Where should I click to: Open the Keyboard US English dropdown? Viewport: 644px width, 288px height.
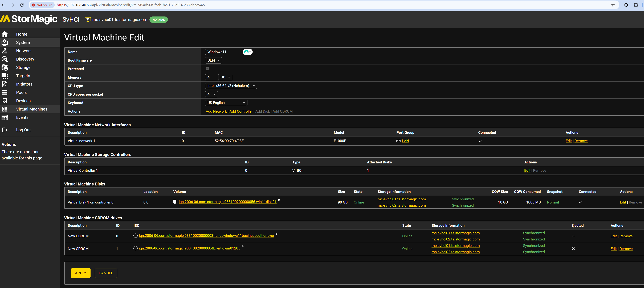click(x=226, y=103)
